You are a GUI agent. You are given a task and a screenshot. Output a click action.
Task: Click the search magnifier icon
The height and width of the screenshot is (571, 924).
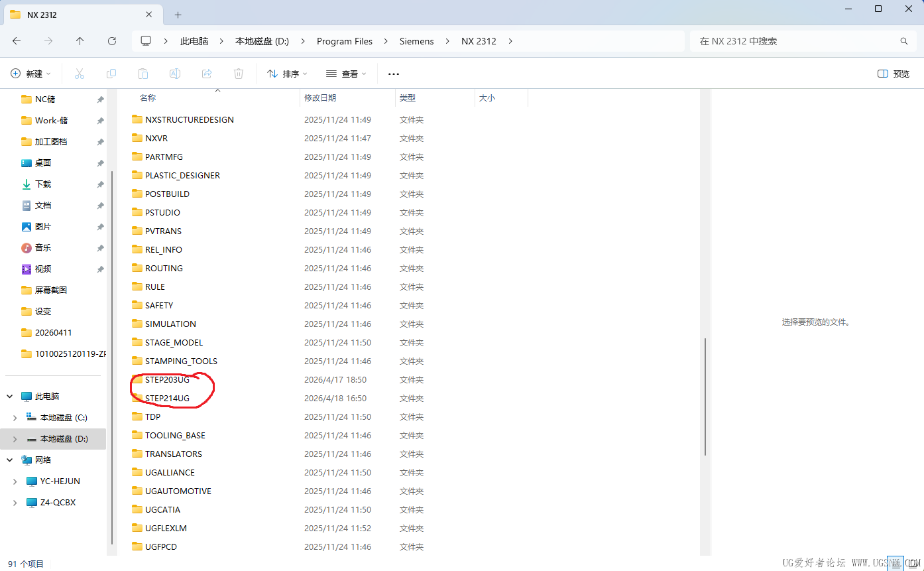pyautogui.click(x=904, y=41)
